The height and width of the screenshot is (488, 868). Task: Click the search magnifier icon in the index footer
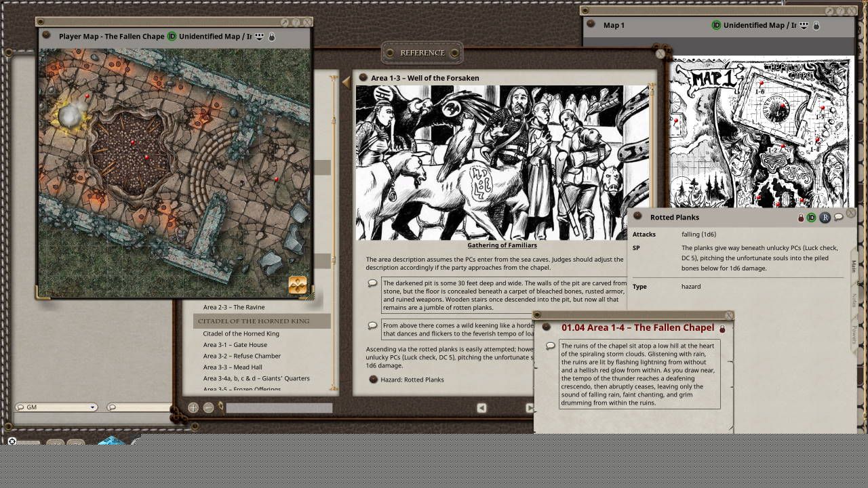[x=220, y=407]
